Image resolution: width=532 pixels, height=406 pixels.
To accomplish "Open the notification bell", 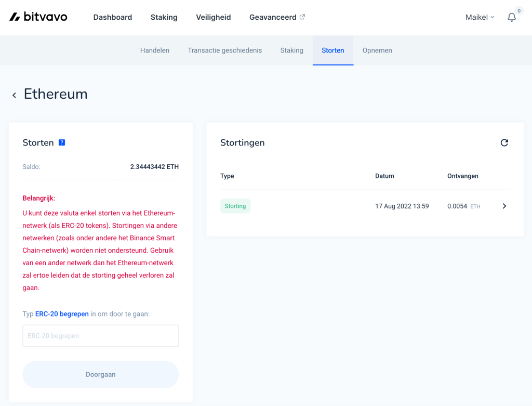I will 512,17.
